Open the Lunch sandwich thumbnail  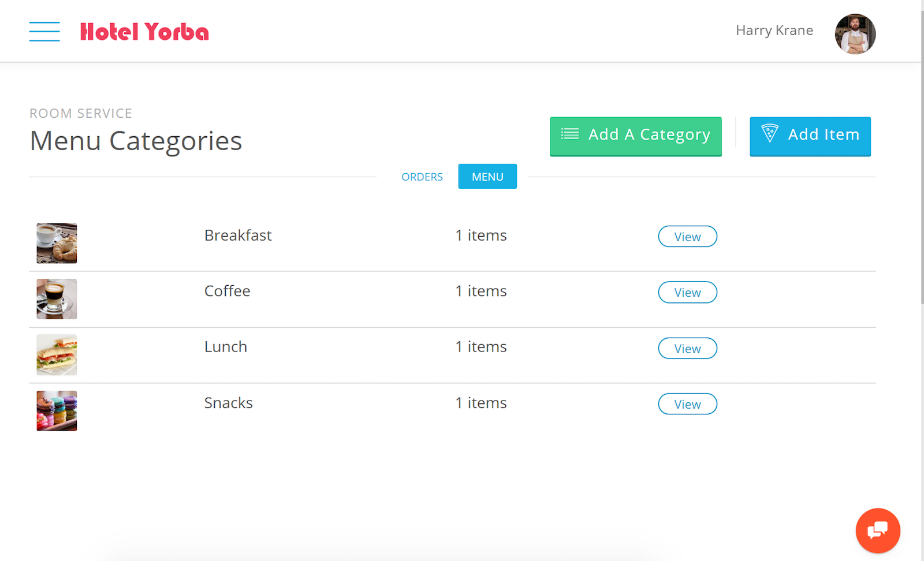click(x=57, y=355)
